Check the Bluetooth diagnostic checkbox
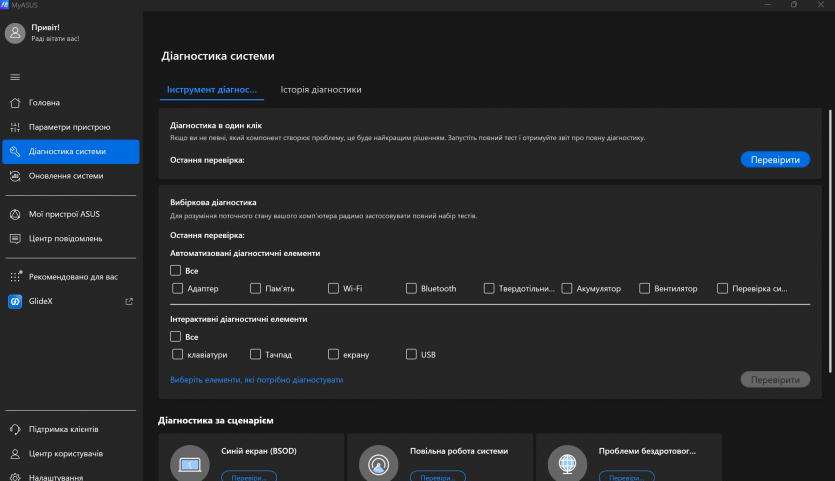The height and width of the screenshot is (481, 835). click(x=412, y=289)
